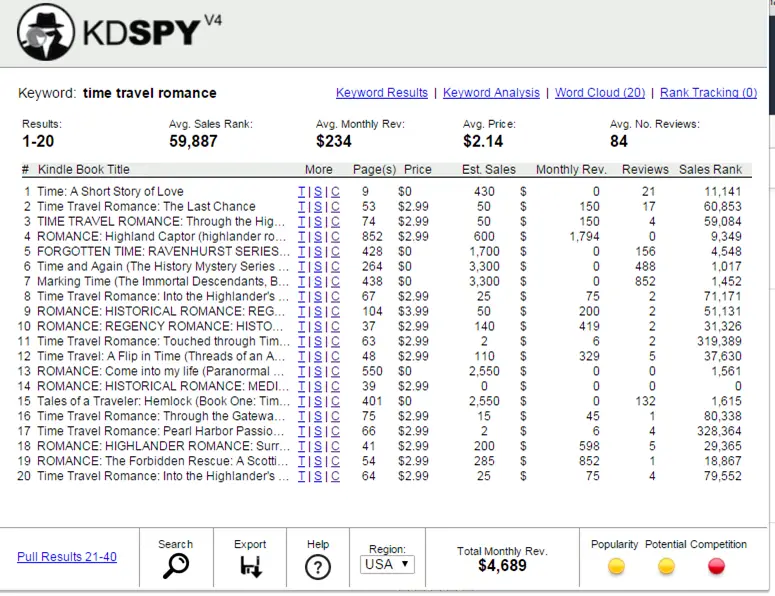This screenshot has width=775, height=596.
Task: Click monthly revenue 1,794 for Highland Captor
Action: click(584, 237)
